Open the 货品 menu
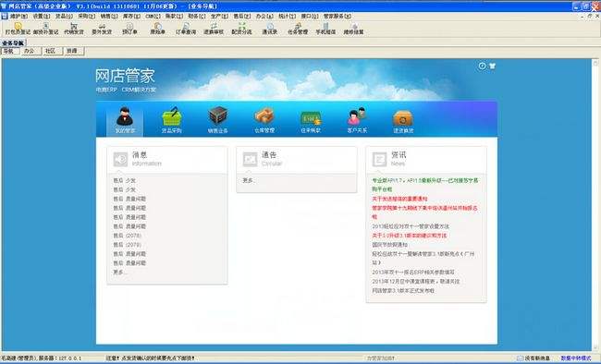 [x=64, y=16]
